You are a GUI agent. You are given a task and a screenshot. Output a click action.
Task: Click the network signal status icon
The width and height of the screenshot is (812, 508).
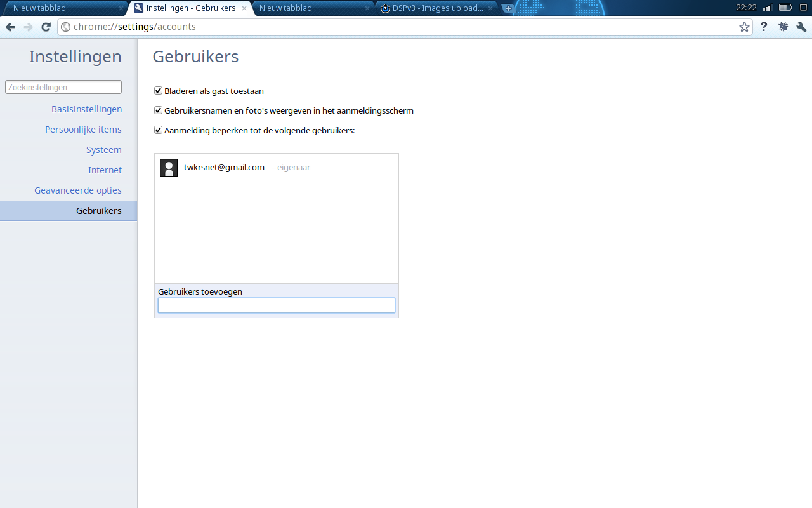(768, 8)
